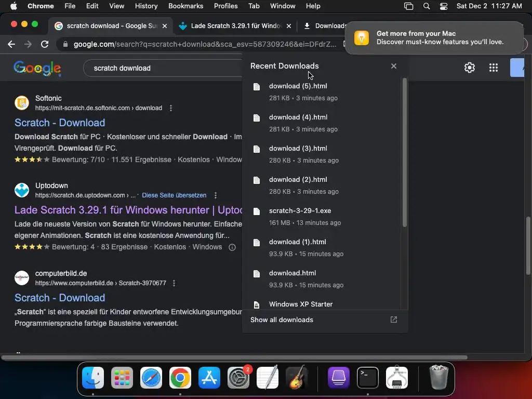Open the Google apps grid

click(494, 68)
